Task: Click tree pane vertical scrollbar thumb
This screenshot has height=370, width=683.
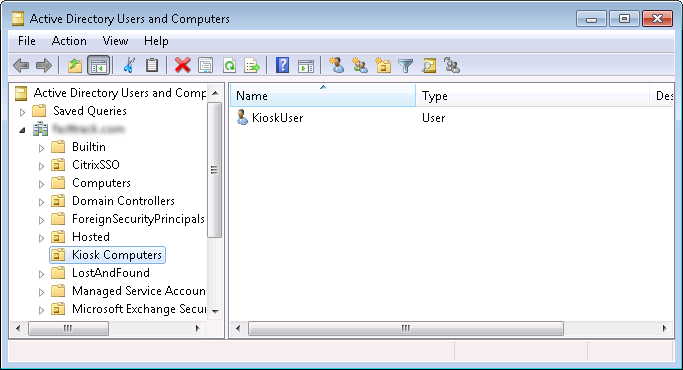Action: [x=214, y=170]
